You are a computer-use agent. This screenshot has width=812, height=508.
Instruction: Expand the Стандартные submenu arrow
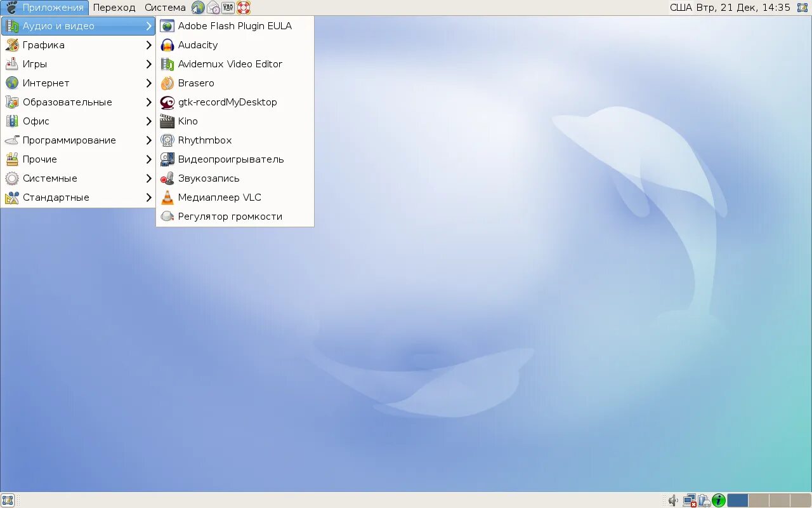[x=149, y=197]
